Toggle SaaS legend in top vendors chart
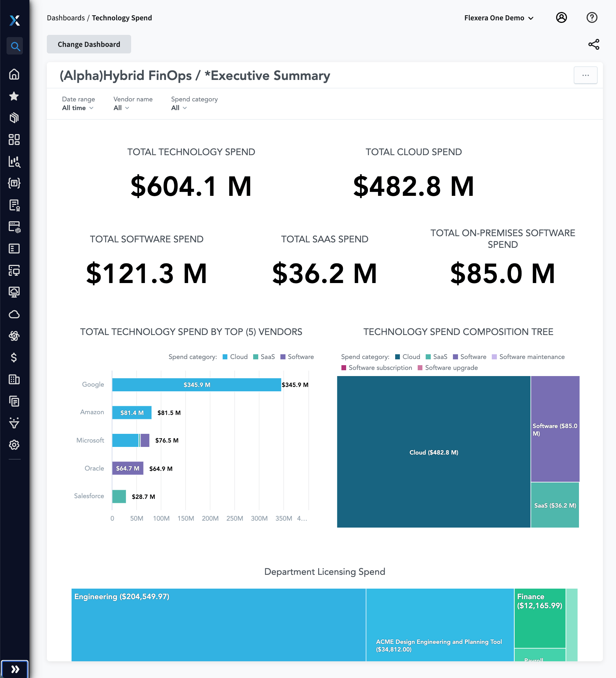616x678 pixels. [264, 357]
